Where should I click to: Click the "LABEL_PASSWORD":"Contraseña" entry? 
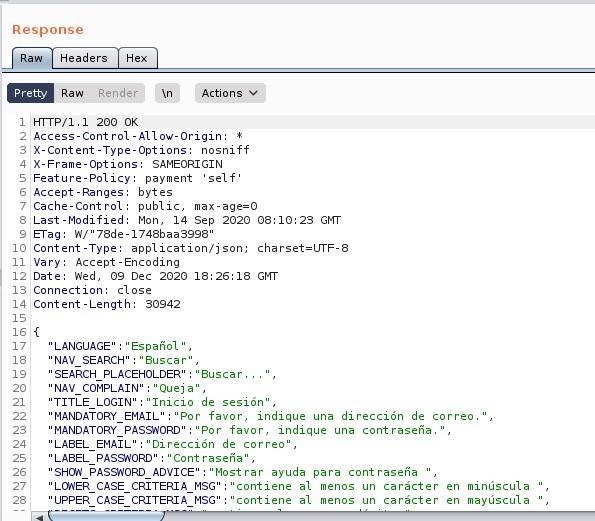point(151,458)
